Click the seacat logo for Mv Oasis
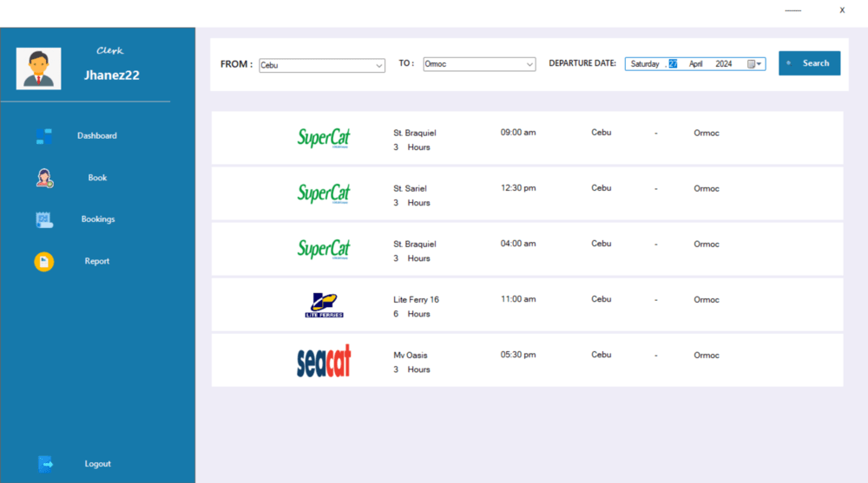The image size is (868, 483). click(324, 361)
